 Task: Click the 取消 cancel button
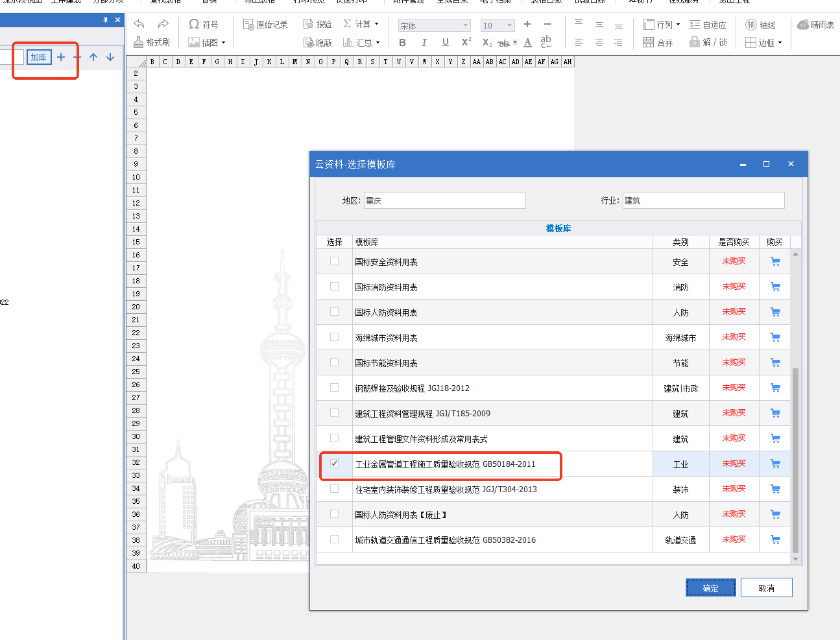tap(766, 587)
